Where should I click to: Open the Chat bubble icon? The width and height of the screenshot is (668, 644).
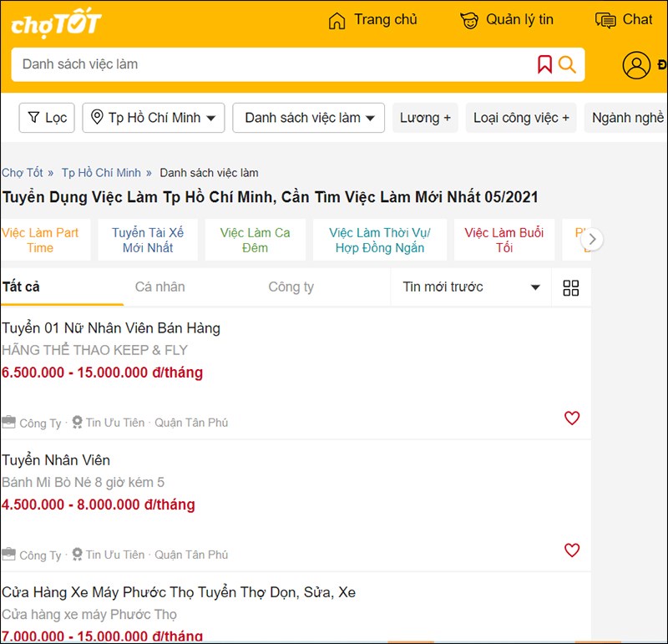pos(605,20)
